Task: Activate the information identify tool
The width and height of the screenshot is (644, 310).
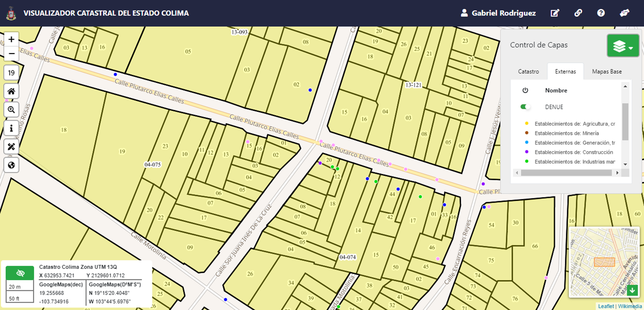Action: [11, 128]
